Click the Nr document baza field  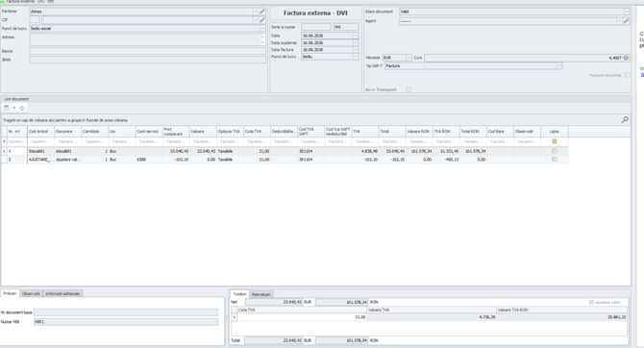126,312
